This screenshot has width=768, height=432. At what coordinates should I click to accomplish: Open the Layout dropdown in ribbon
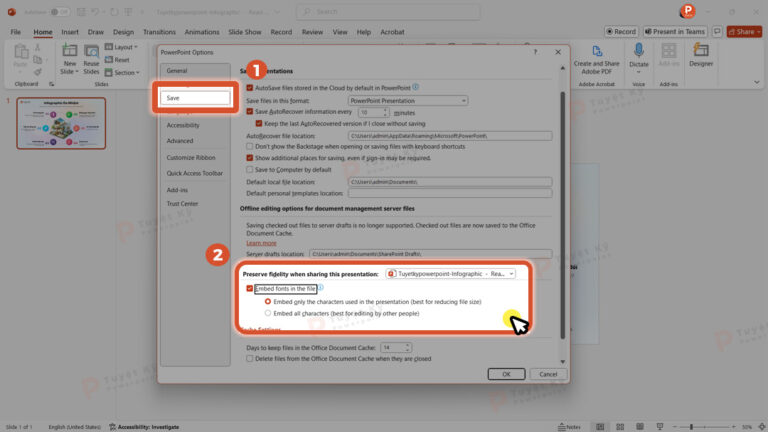pos(121,47)
